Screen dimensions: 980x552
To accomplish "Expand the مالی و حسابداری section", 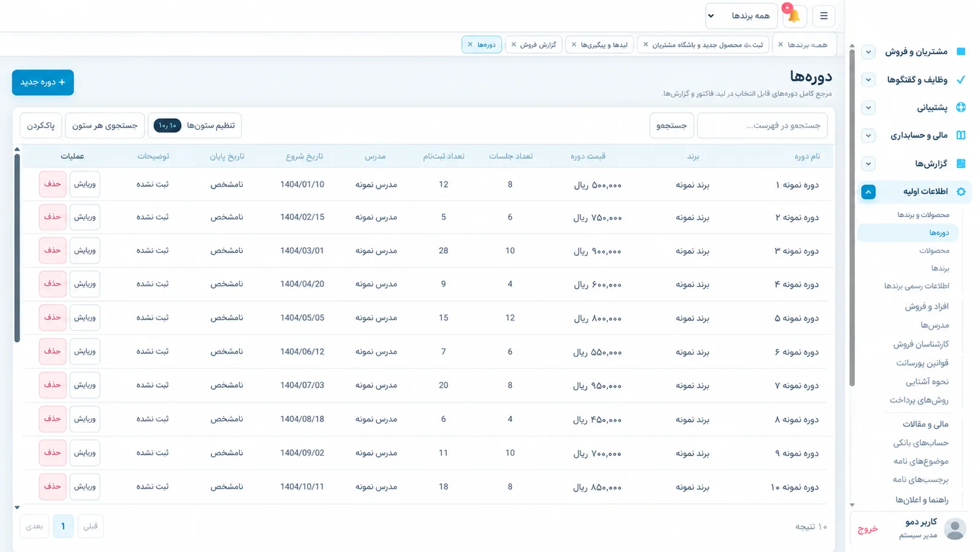I will click(868, 136).
